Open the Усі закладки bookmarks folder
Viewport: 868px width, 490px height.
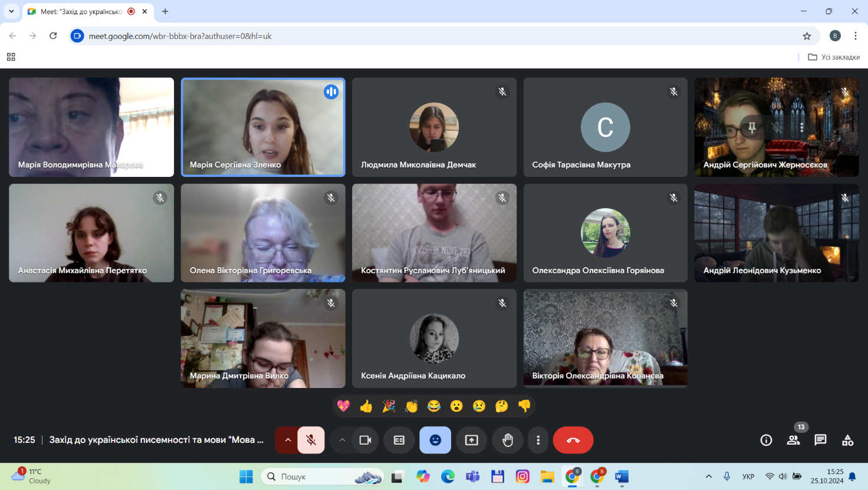834,57
